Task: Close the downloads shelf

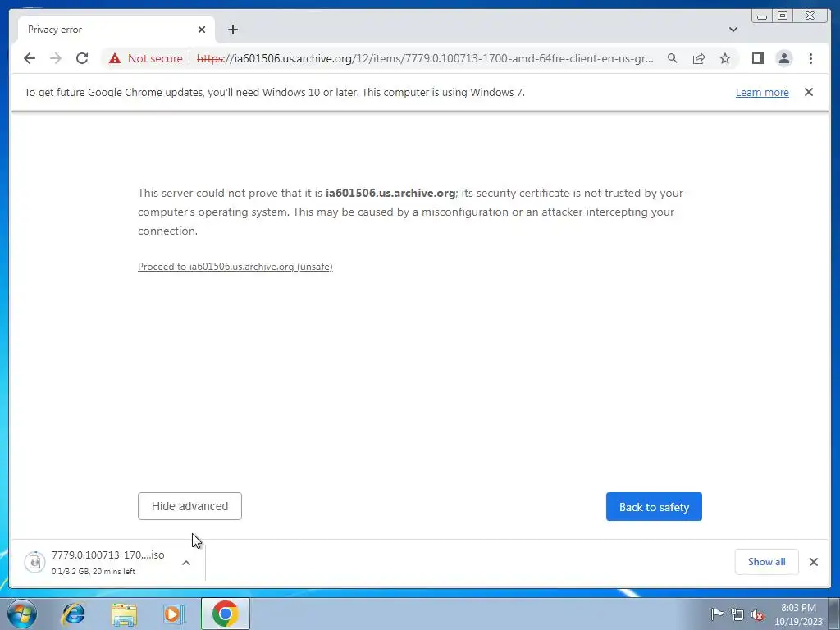Action: [813, 561]
